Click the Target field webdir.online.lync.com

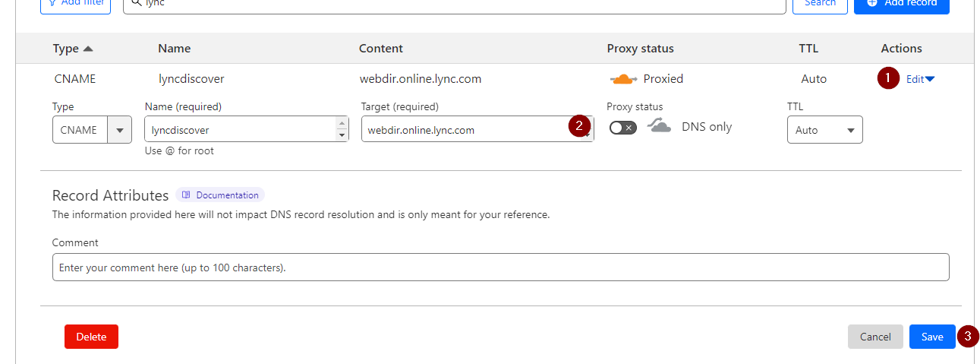(x=477, y=129)
